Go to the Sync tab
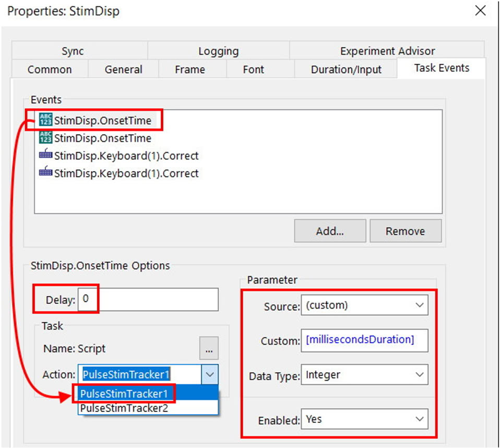Image resolution: width=500 pixels, height=448 pixels. (x=73, y=51)
